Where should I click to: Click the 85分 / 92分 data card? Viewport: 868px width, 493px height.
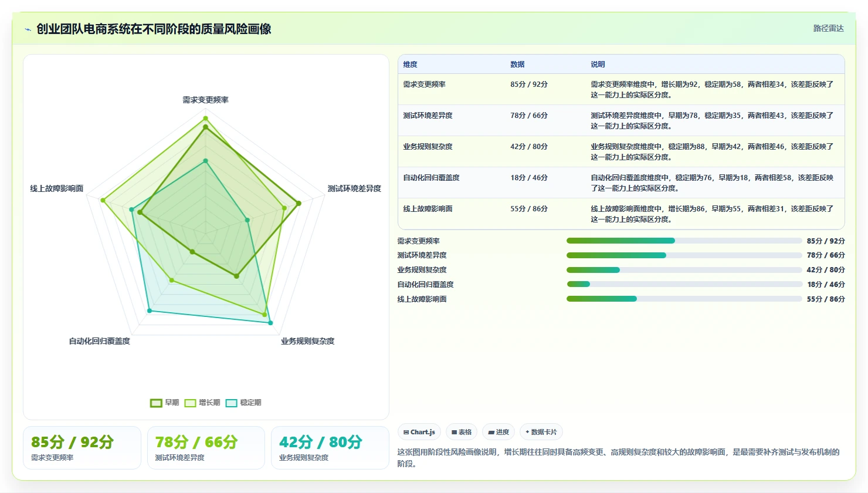[82, 448]
